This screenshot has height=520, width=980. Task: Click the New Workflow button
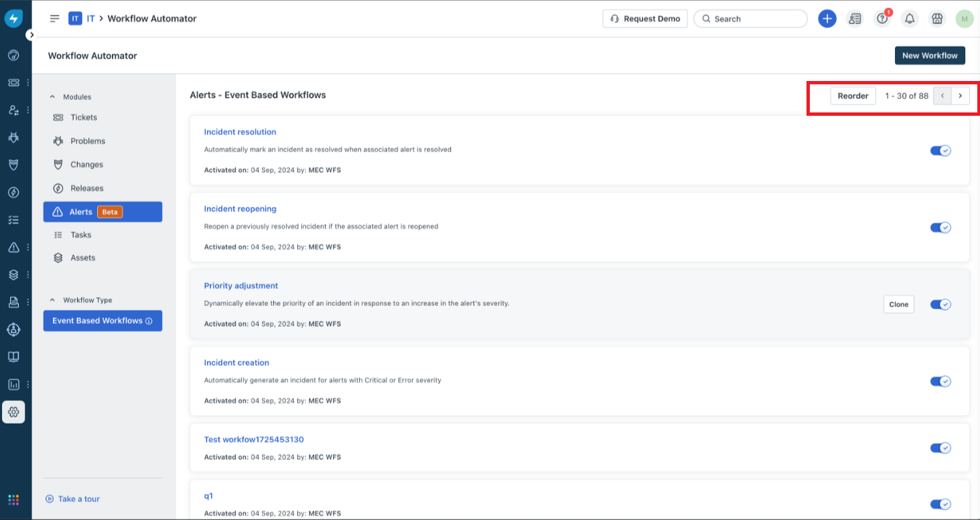point(930,56)
